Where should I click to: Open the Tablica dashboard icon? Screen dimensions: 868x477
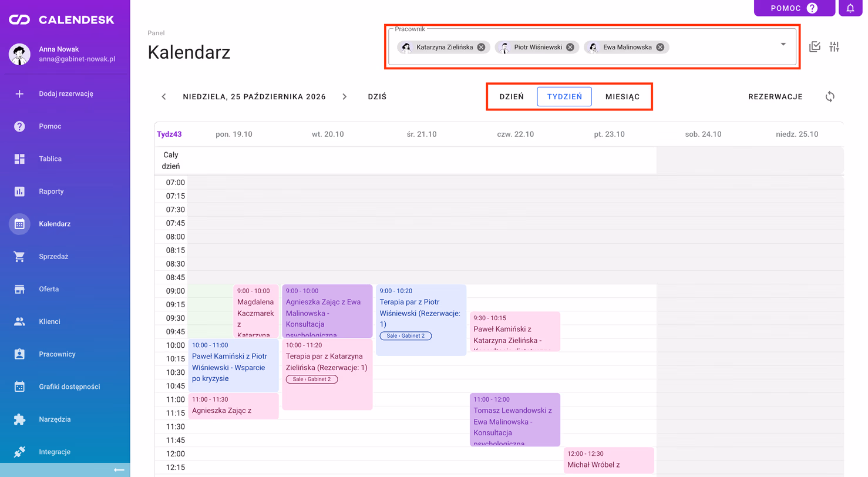point(19,159)
